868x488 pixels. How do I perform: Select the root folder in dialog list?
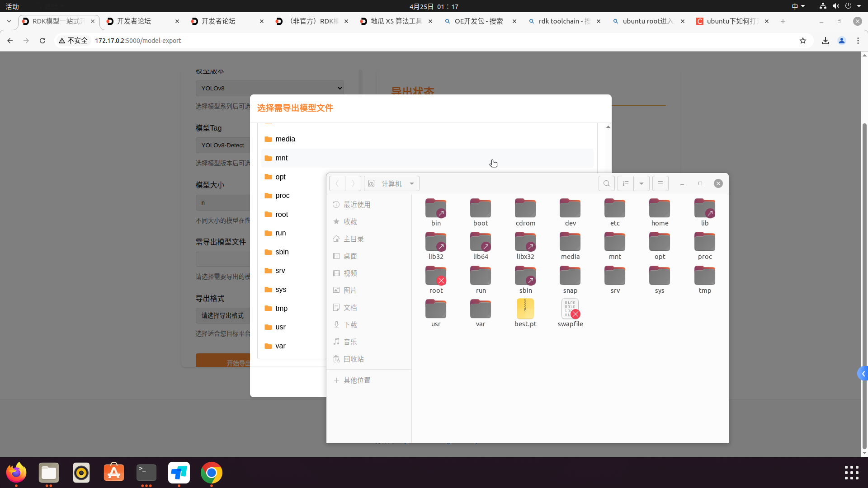[294, 215]
